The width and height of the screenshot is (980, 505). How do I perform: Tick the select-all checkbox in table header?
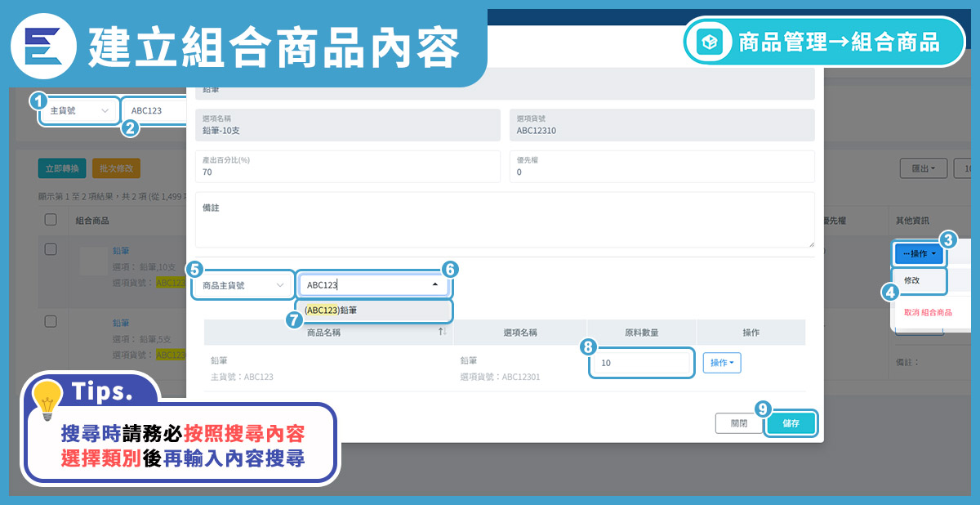[x=51, y=220]
